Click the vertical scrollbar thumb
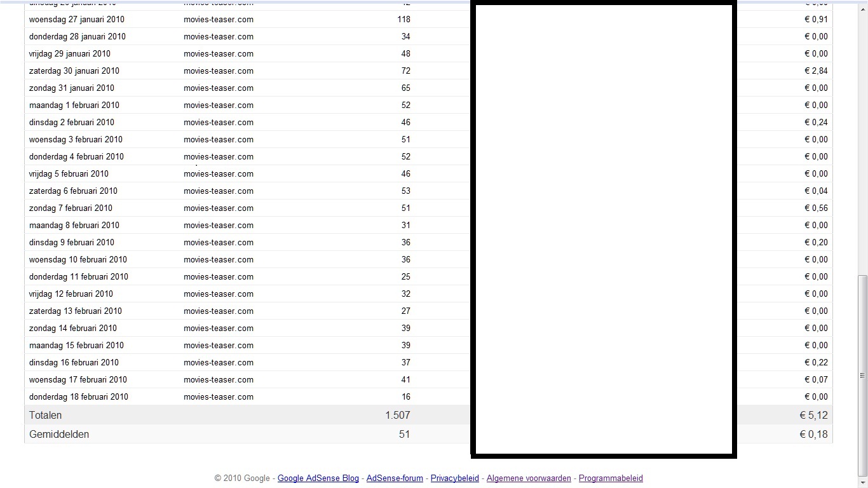868x488 pixels. [x=862, y=375]
